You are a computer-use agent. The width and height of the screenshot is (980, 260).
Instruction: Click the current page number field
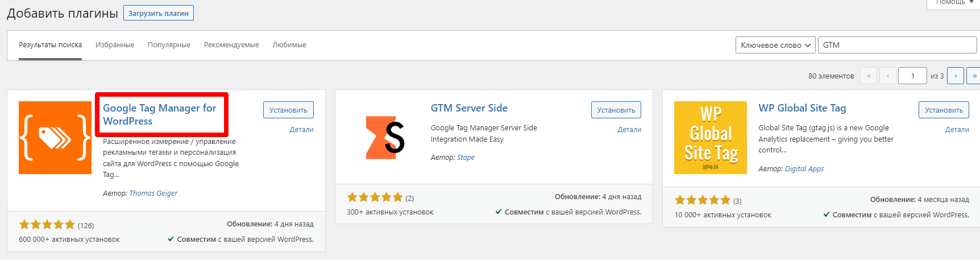click(912, 76)
